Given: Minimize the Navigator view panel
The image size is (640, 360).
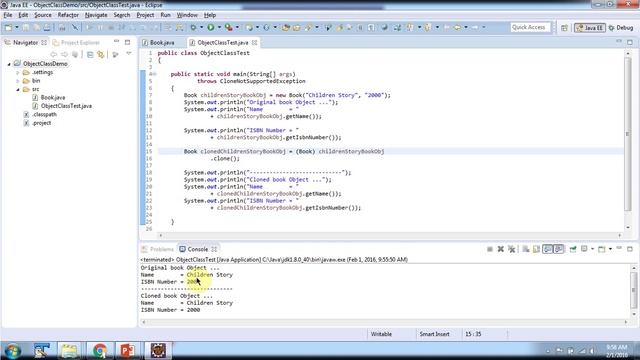Looking at the screenshot, I should [117, 42].
